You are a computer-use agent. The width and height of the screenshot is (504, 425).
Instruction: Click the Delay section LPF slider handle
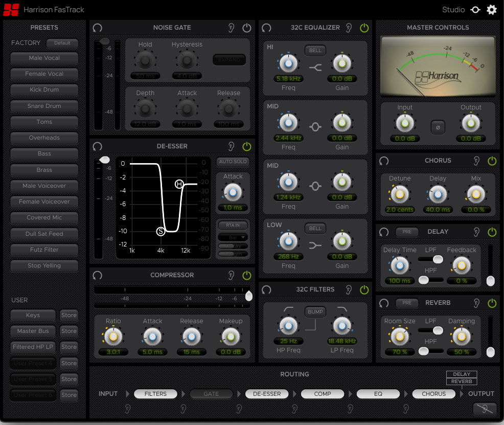pos(438,259)
